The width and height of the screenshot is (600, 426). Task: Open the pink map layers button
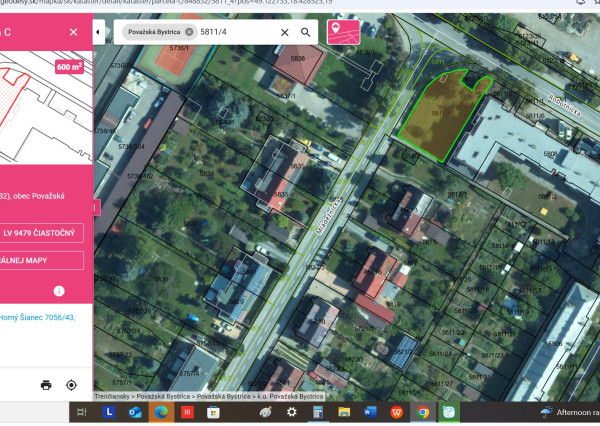click(x=343, y=32)
